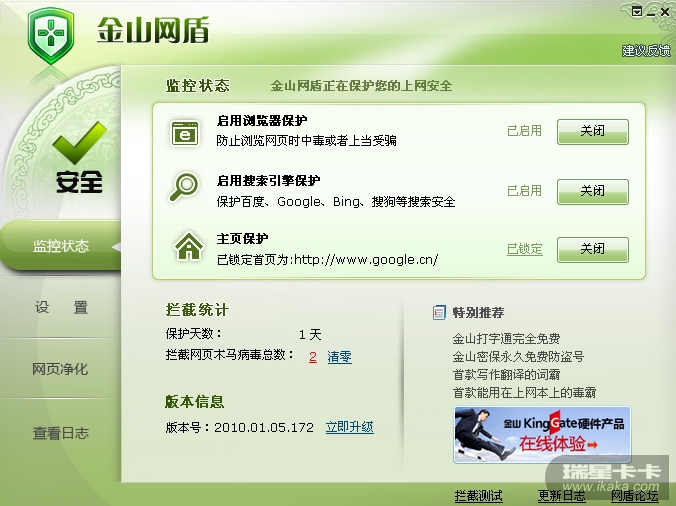Open the title bar menu dropdown icon
Viewport: 676px width, 506px height.
[x=637, y=11]
